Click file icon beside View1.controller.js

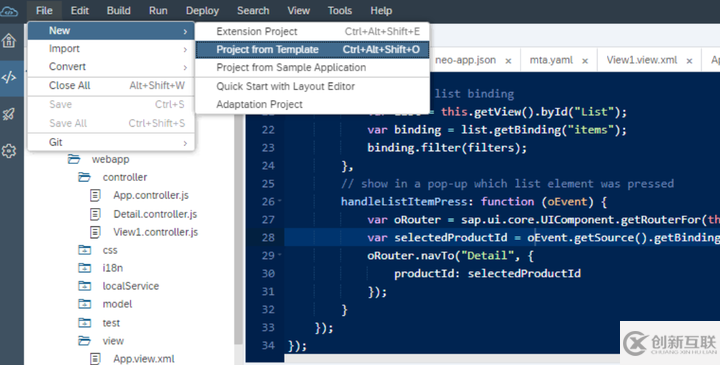pos(95,232)
